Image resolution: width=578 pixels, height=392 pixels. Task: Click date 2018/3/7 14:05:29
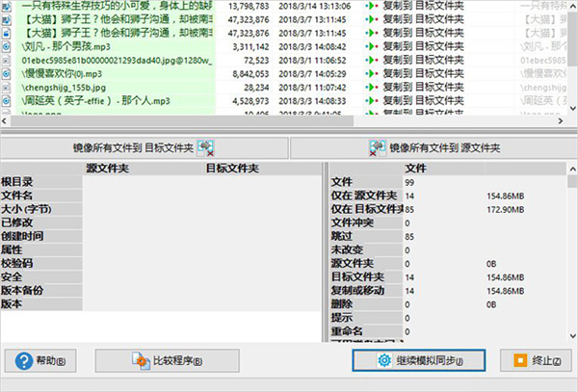(x=312, y=74)
